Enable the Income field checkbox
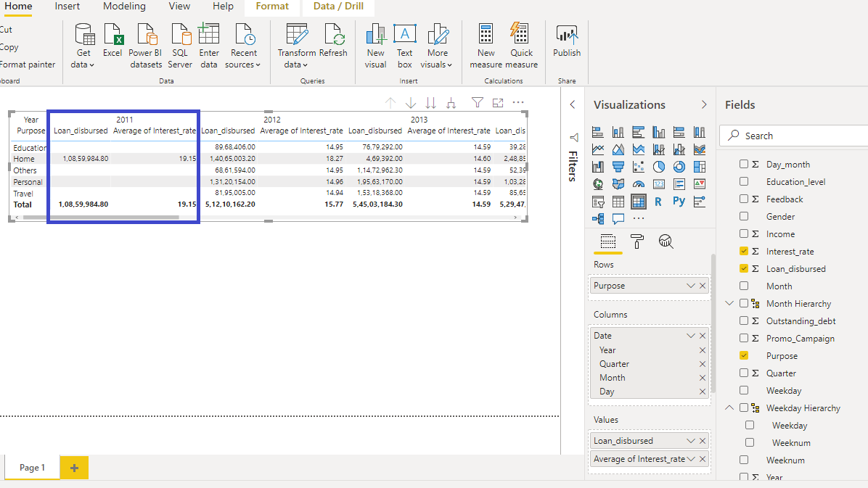The height and width of the screenshot is (488, 868). pyautogui.click(x=744, y=234)
